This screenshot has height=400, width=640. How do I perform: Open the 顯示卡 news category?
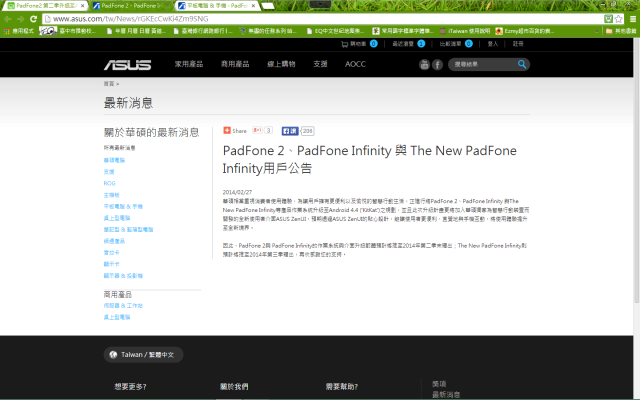point(111,264)
